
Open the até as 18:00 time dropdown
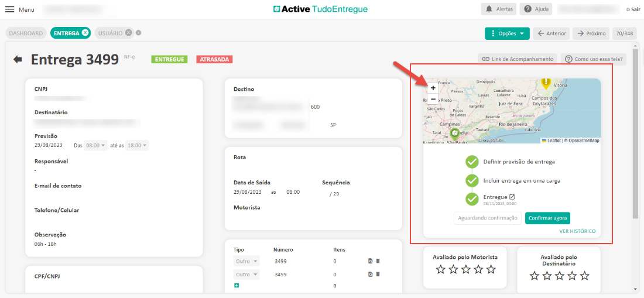[137, 145]
